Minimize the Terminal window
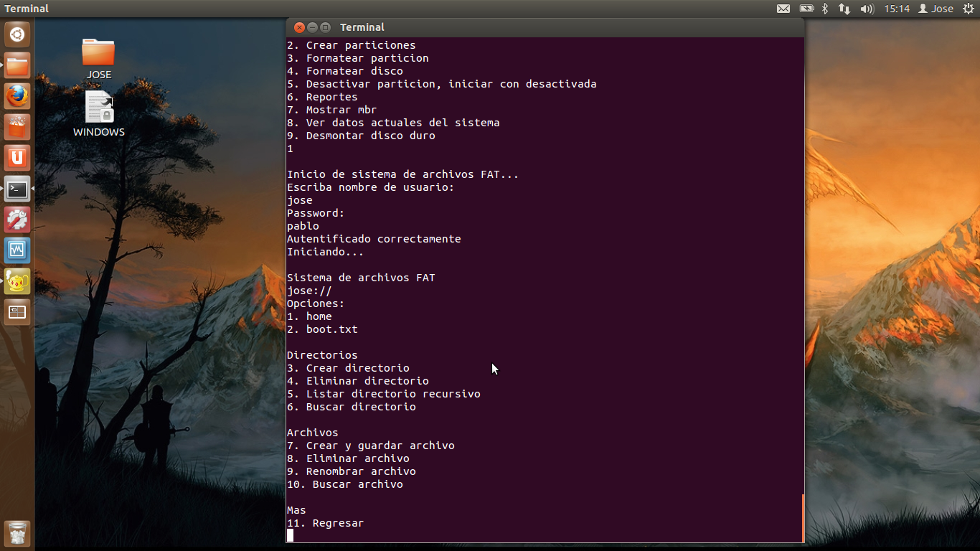 point(312,27)
